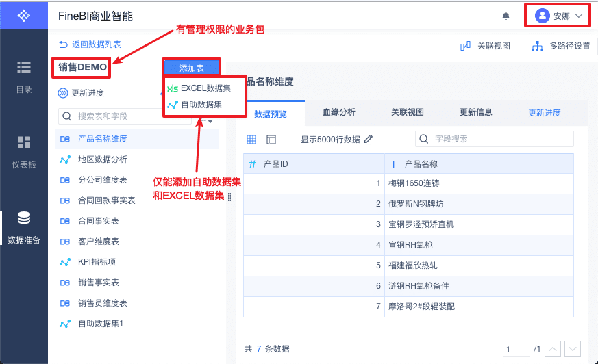Click the 添加表 add table button
This screenshot has width=598, height=364.
[192, 67]
